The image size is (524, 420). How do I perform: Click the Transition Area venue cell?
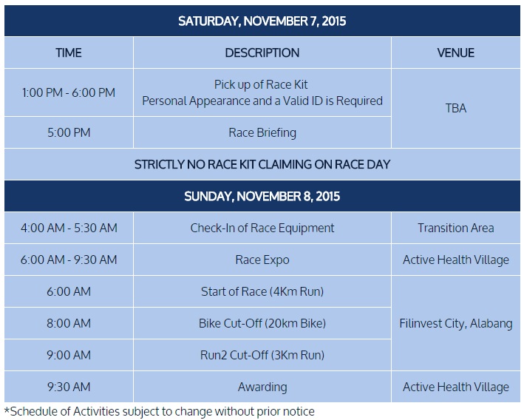455,228
